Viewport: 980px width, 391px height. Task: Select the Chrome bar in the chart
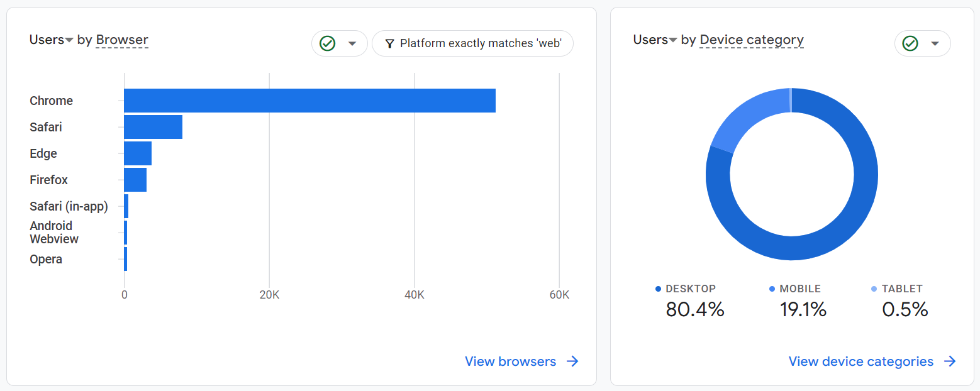309,101
